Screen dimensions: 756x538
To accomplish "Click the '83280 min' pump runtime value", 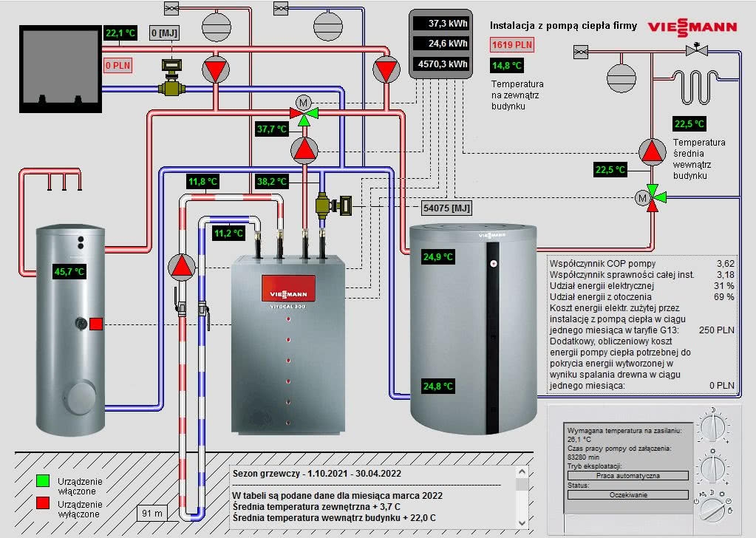I will [583, 457].
